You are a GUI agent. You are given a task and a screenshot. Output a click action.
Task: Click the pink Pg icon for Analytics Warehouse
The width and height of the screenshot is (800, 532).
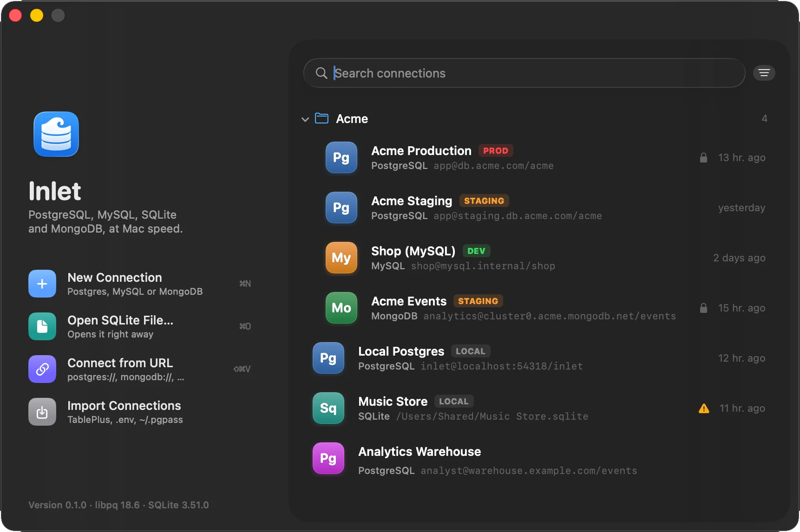(328, 458)
